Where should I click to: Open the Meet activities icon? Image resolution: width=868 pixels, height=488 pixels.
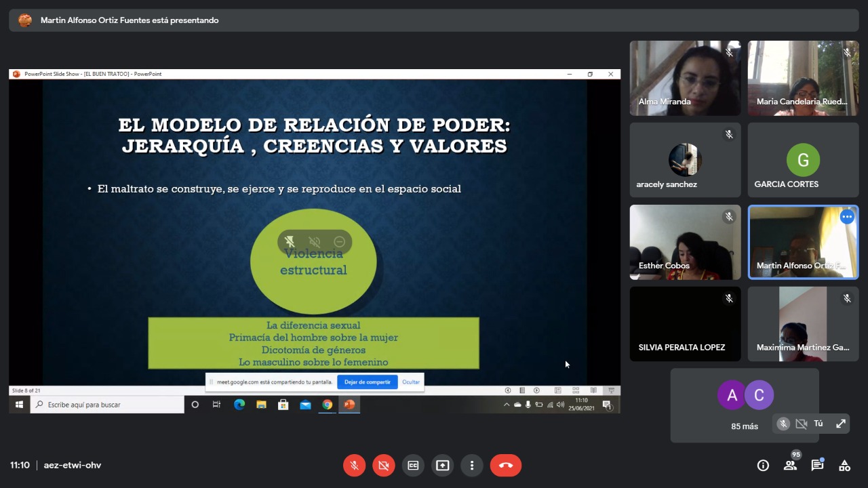pos(844,465)
